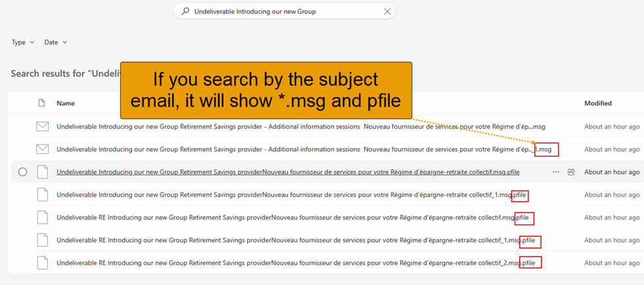Screen dimensions: 644x285
Task: Sort by the Name column header
Action: [x=66, y=103]
